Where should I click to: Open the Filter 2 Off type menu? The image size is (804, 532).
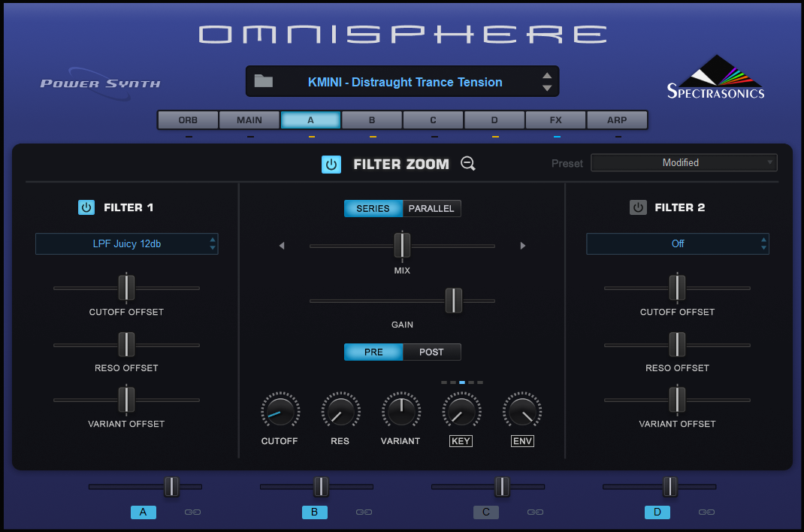click(677, 244)
